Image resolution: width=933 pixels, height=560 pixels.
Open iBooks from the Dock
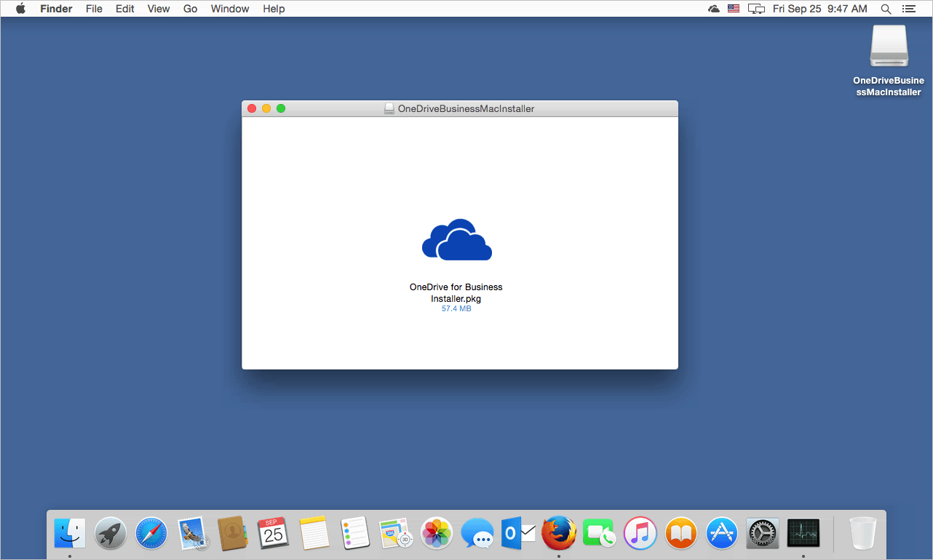tap(681, 534)
